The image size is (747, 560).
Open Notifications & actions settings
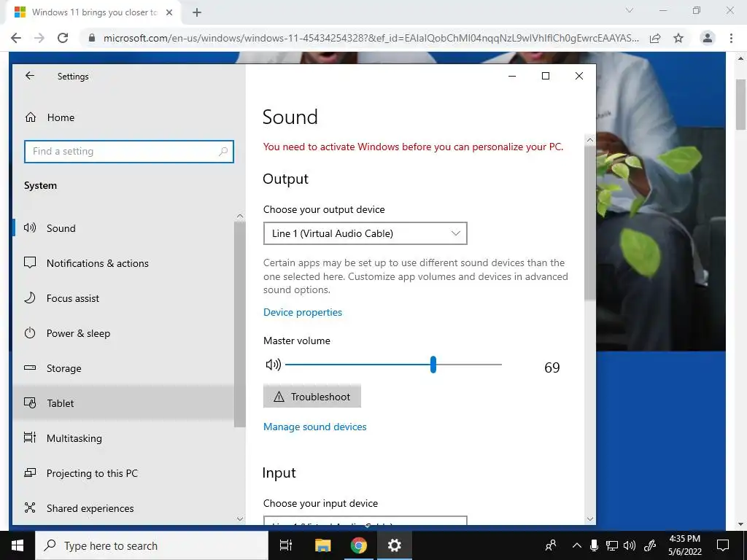124,263
